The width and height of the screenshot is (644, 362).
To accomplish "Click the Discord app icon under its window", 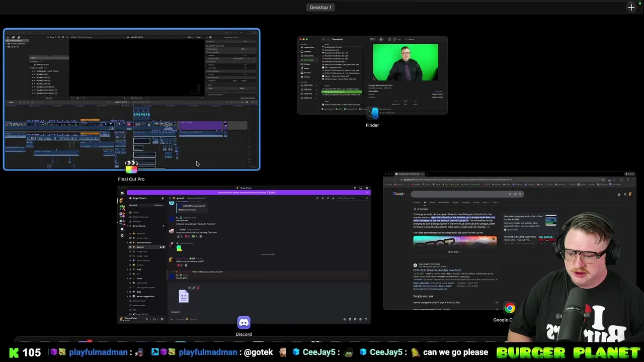I will [x=244, y=323].
